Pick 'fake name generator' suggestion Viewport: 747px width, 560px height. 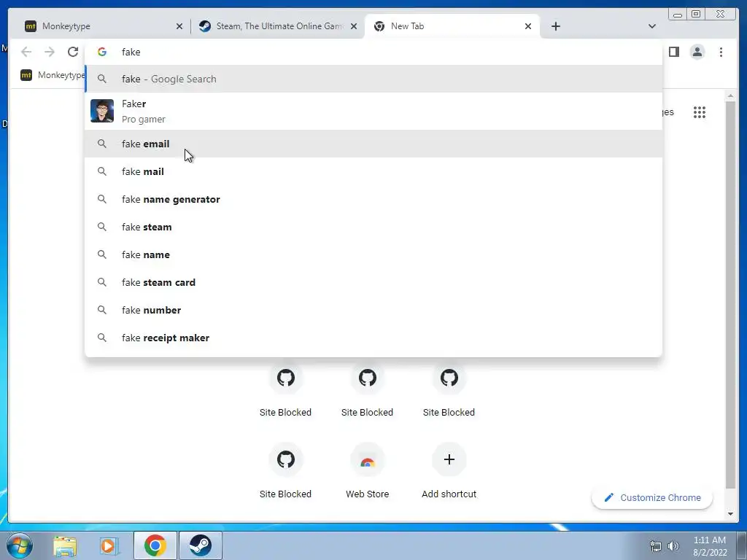[x=373, y=199]
